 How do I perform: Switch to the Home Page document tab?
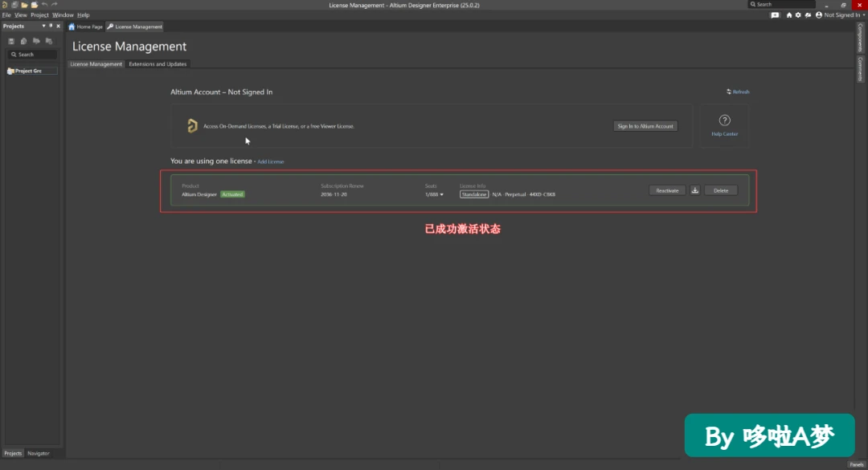pyautogui.click(x=86, y=27)
